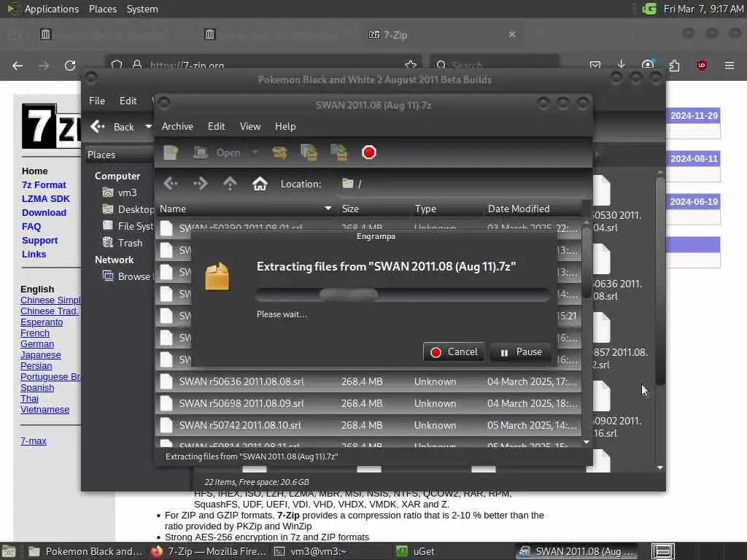The image size is (747, 560).
Task: Select File System in Places sidebar
Action: [x=128, y=226]
